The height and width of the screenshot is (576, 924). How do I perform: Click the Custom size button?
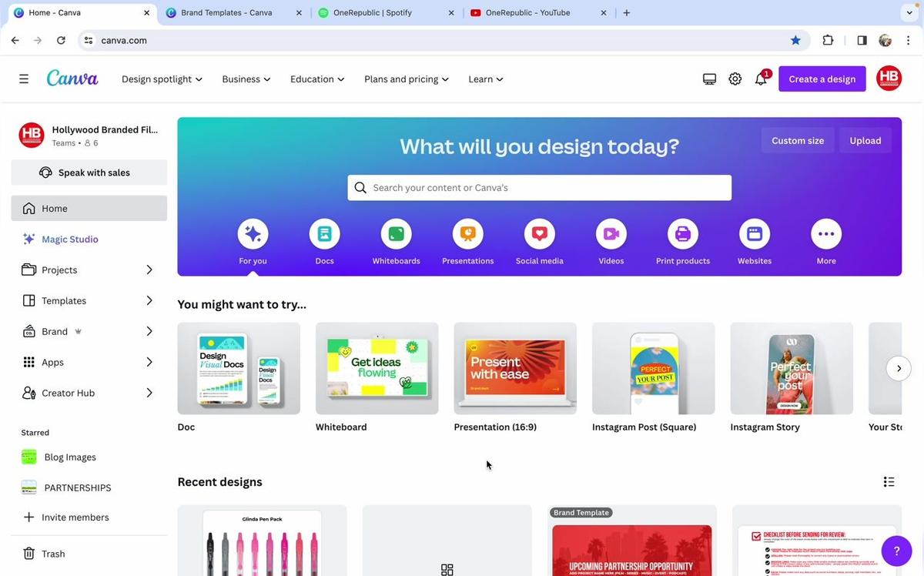tap(798, 140)
